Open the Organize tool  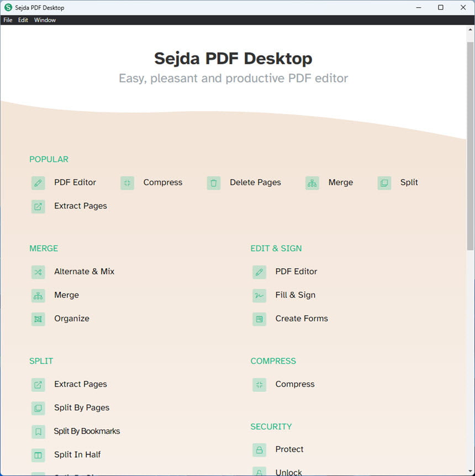coord(72,318)
